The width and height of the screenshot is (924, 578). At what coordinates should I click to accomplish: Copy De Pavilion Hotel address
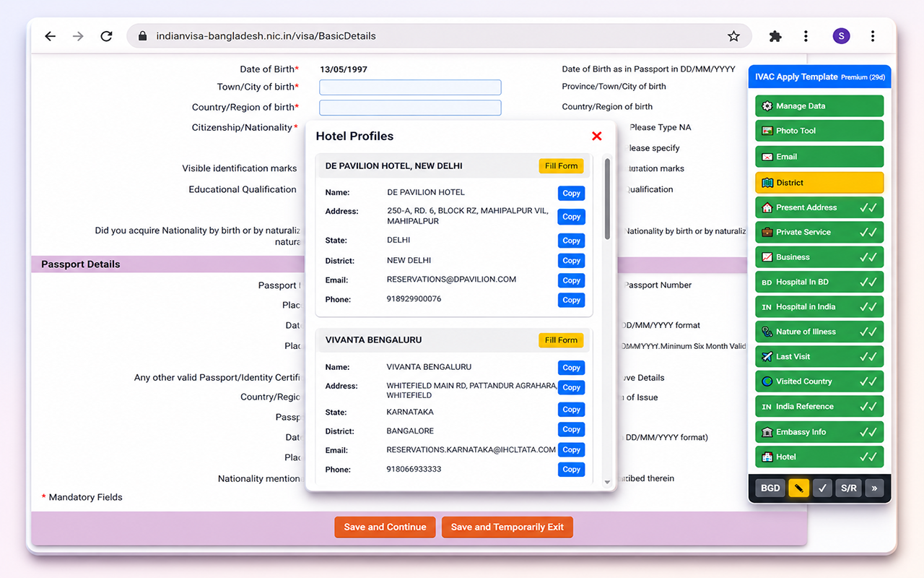point(571,217)
